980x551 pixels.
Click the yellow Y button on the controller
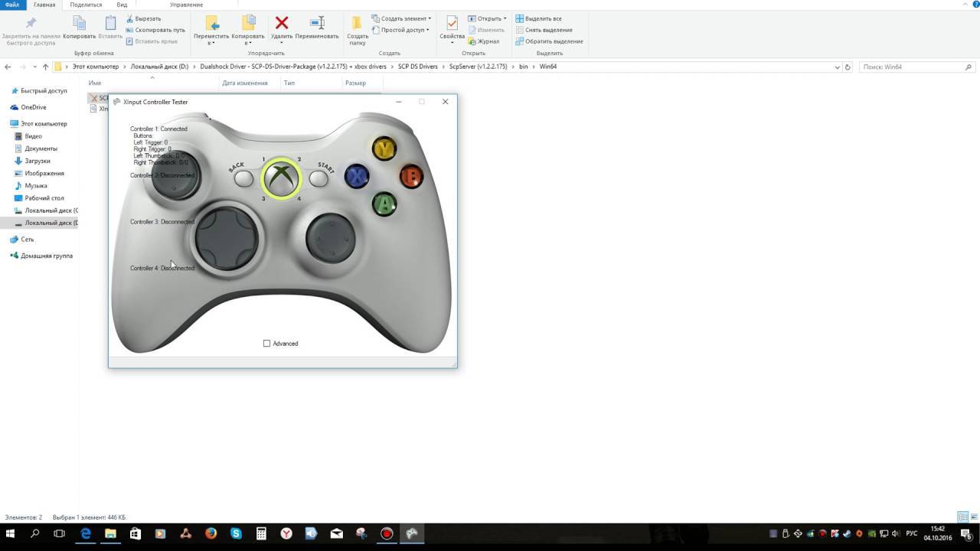click(x=384, y=148)
